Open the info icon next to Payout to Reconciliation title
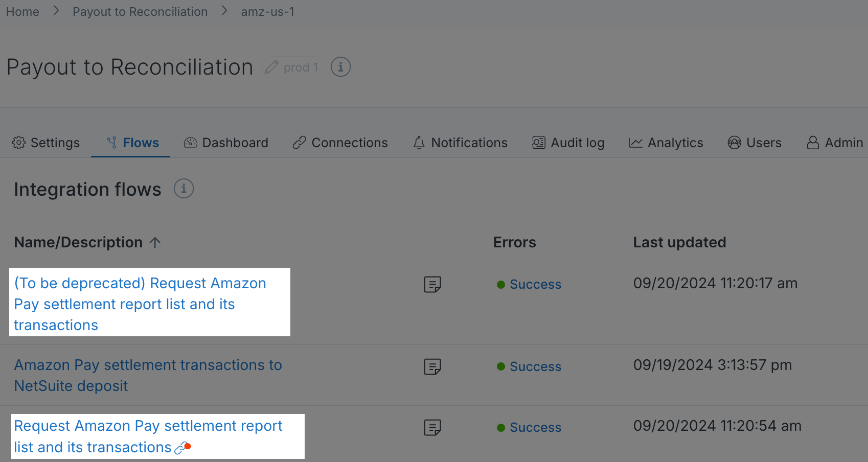 click(340, 67)
